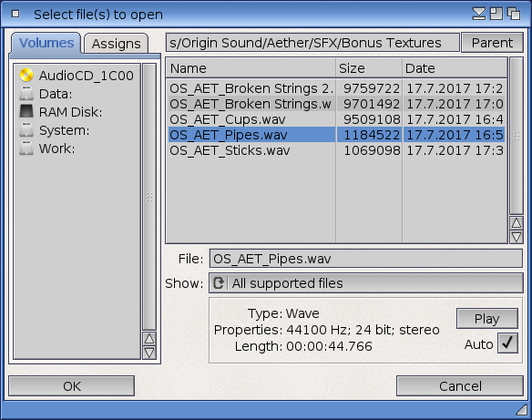Switch to the Assigns tab
The image size is (532, 420).
coord(116,44)
